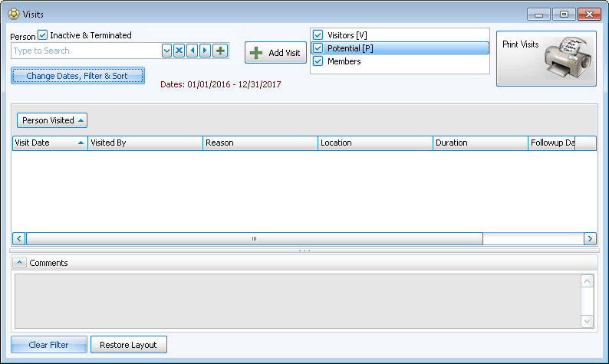Viewport: 609px width, 364px height.
Task: Click Change Dates, Filter & Sort button
Action: [x=77, y=76]
